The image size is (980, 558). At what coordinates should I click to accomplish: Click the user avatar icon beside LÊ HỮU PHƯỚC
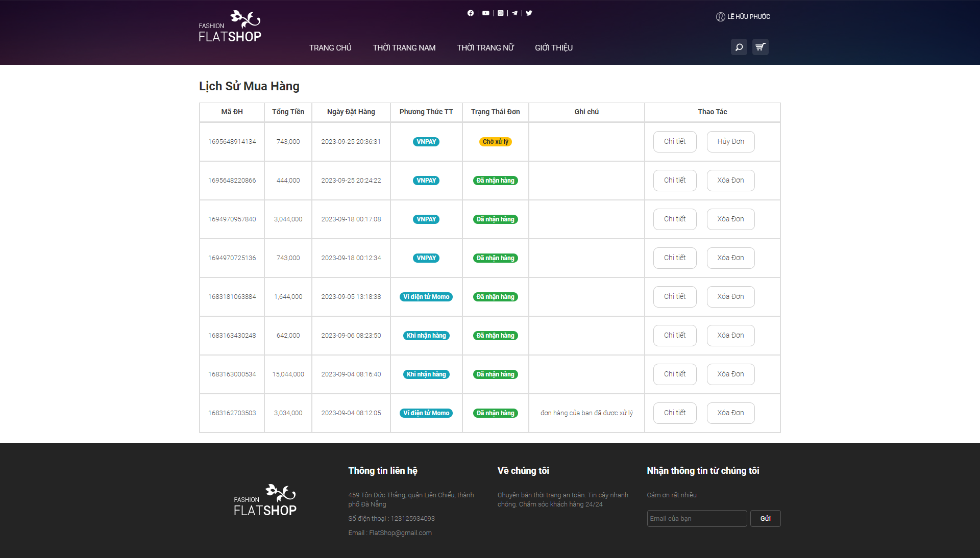pos(720,17)
